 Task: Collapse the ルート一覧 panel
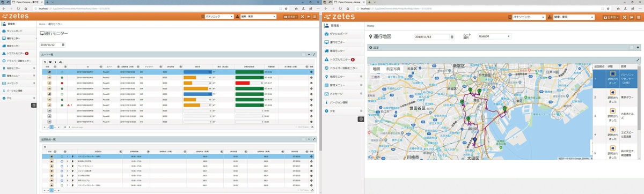(x=309, y=55)
